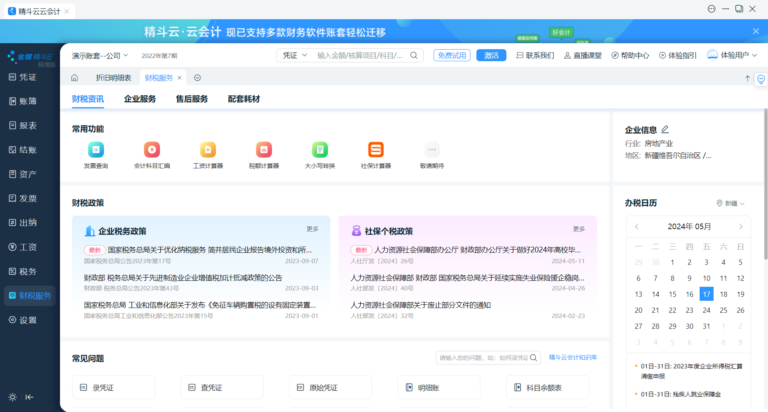
Task: Edit 企业信息 with the pencil icon
Action: point(665,129)
